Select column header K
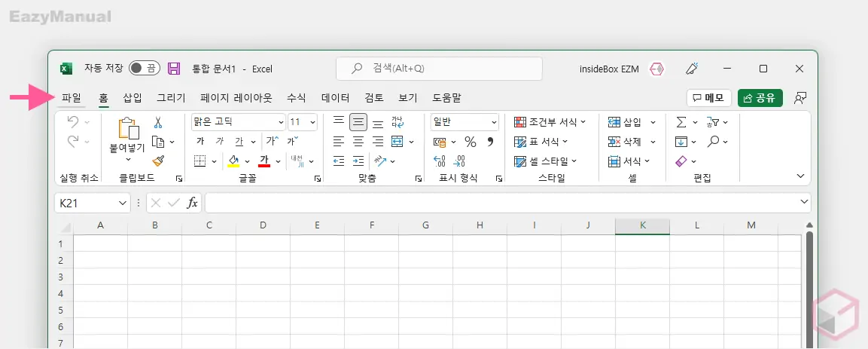The height and width of the screenshot is (349, 868). click(x=642, y=225)
